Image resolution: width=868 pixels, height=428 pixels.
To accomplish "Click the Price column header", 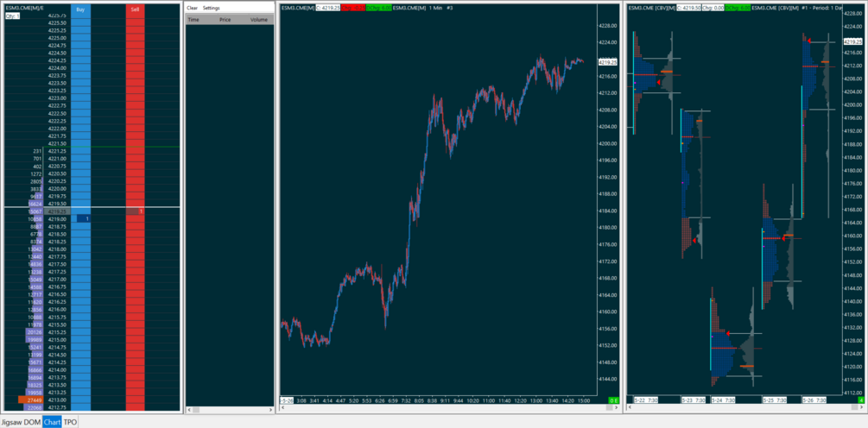I will click(x=225, y=18).
